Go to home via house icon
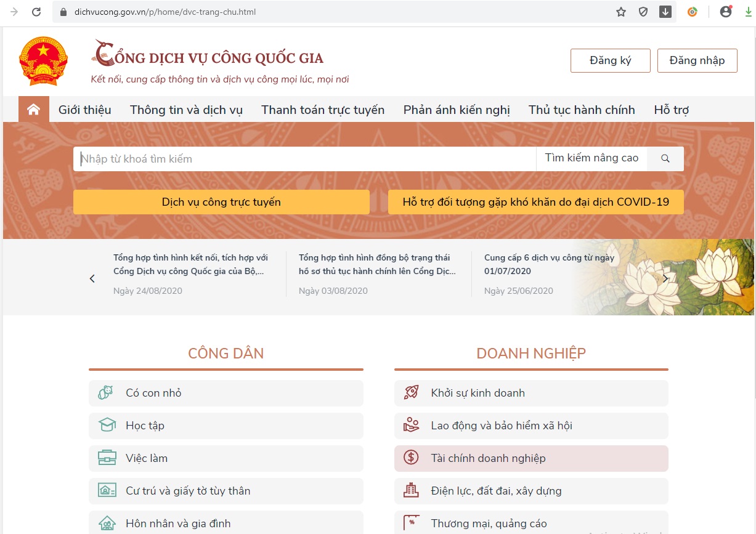Image resolution: width=756 pixels, height=534 pixels. pyautogui.click(x=33, y=109)
